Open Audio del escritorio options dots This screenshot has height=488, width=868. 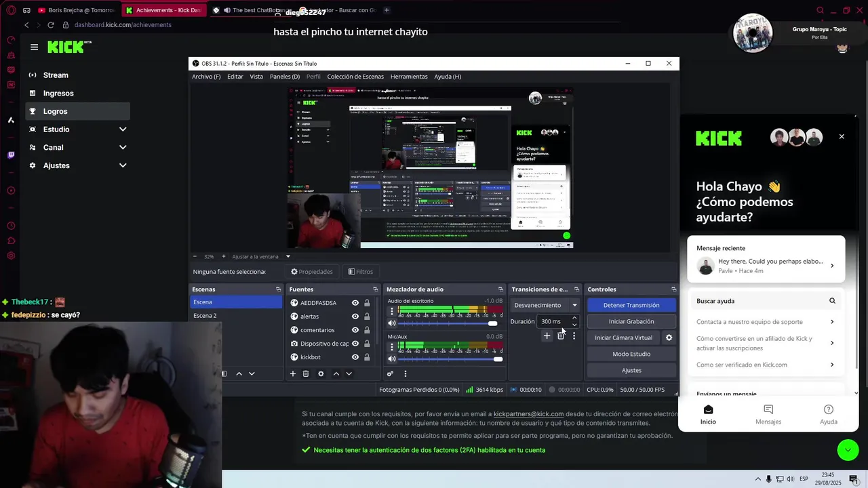[391, 312]
